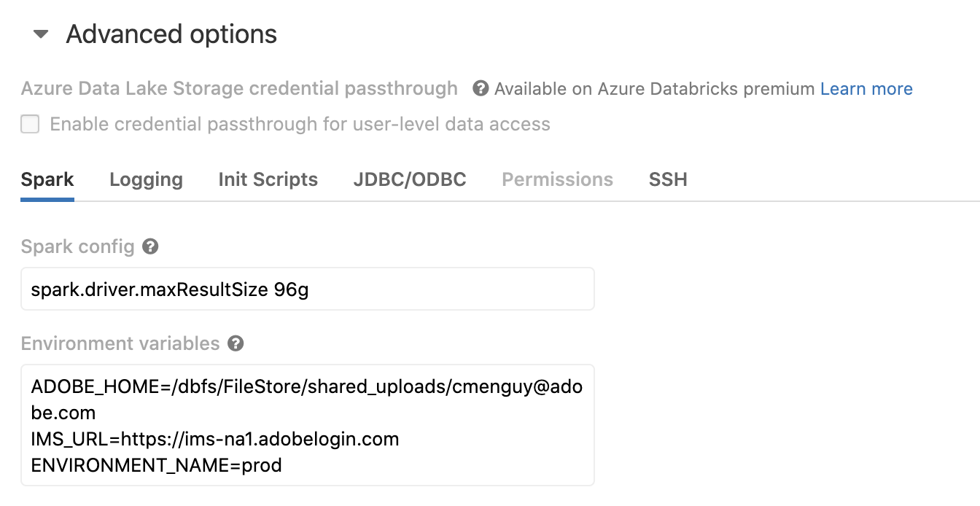
Task: Click the 'Available on Azure Databricks premium' text
Action: click(655, 89)
